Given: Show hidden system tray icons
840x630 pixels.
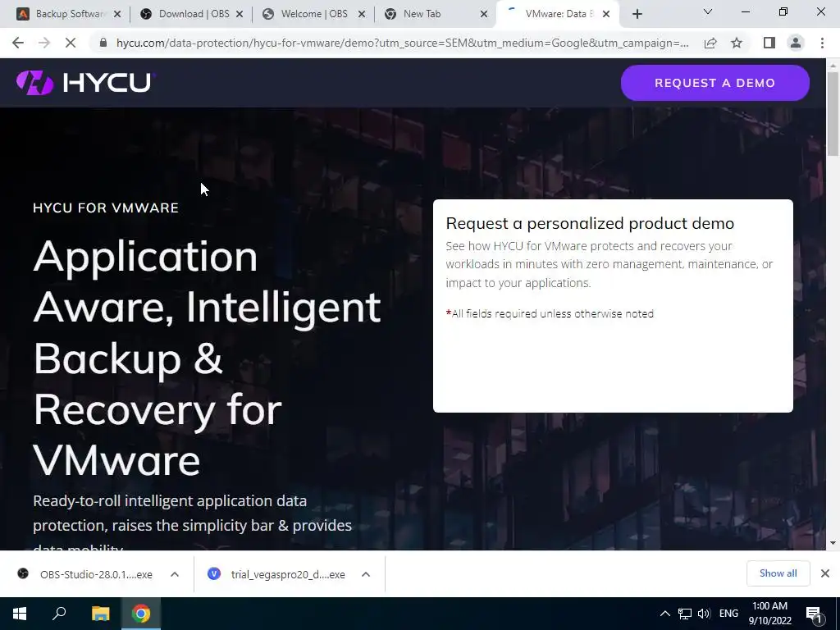Looking at the screenshot, I should click(x=664, y=614).
